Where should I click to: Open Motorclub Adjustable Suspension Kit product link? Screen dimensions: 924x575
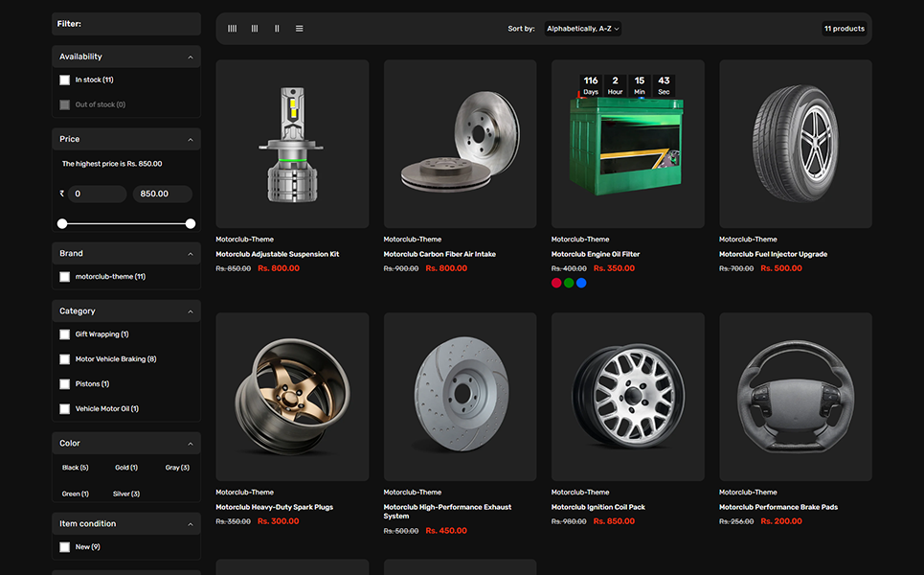pyautogui.click(x=278, y=254)
